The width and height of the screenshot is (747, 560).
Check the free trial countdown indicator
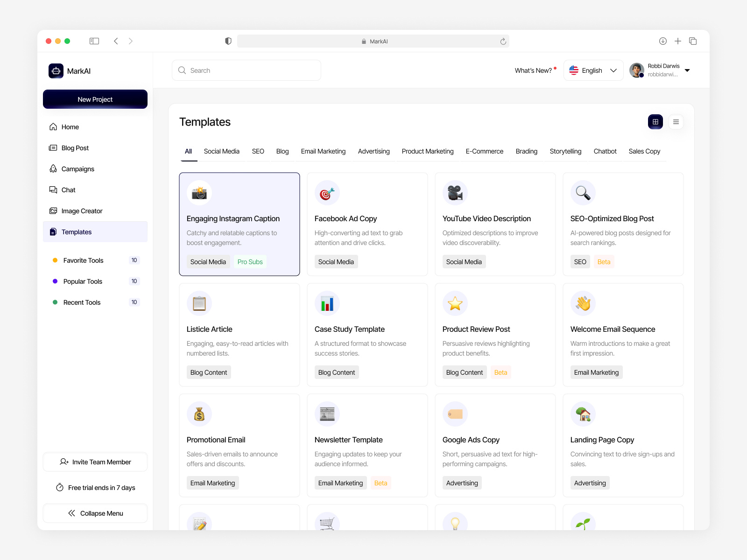(x=95, y=487)
